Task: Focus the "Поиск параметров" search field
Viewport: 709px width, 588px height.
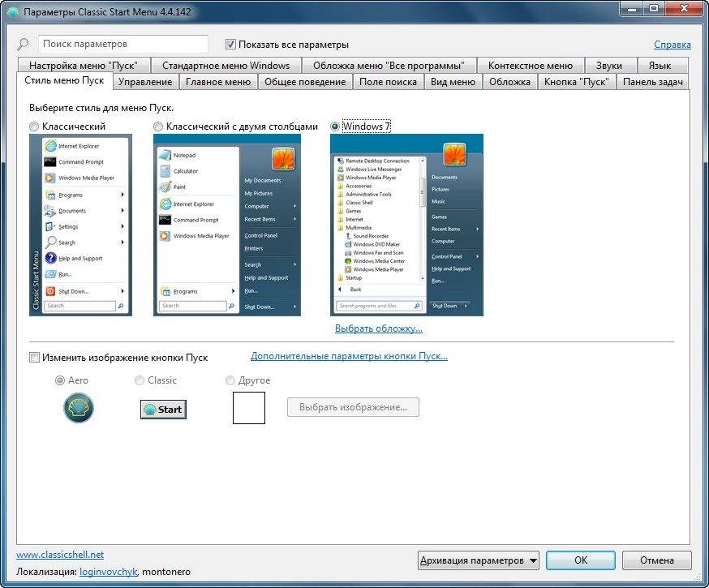Action: [x=123, y=45]
